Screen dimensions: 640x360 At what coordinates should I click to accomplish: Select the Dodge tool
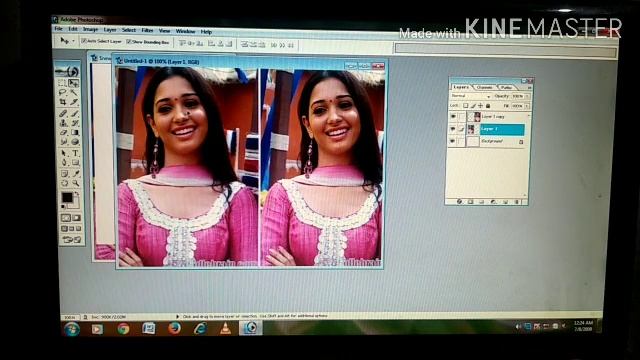pos(75,142)
